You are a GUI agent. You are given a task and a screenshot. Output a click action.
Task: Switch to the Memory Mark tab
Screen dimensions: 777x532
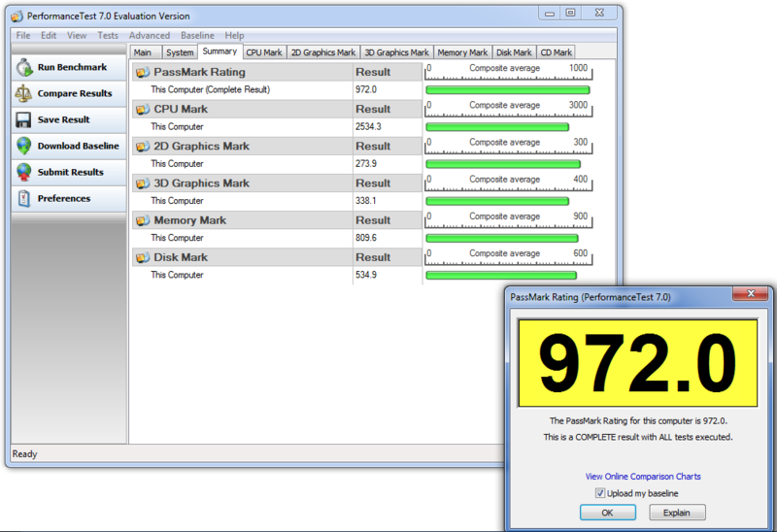point(462,52)
